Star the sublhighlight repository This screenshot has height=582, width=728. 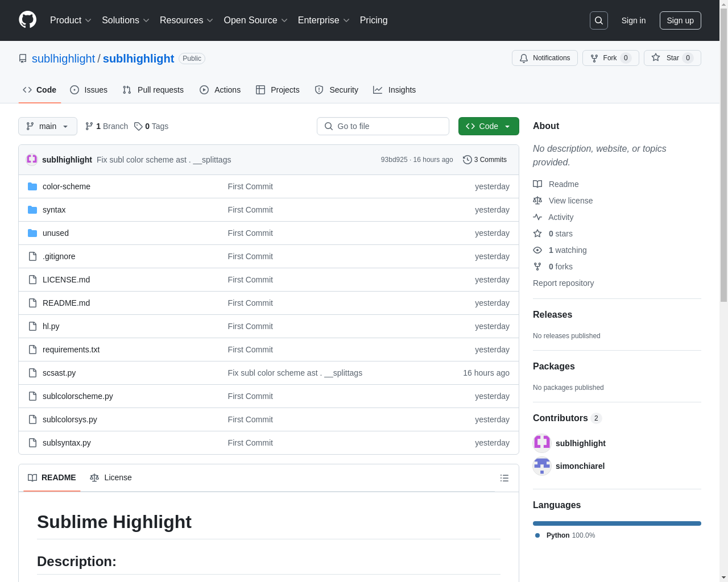tap(672, 58)
